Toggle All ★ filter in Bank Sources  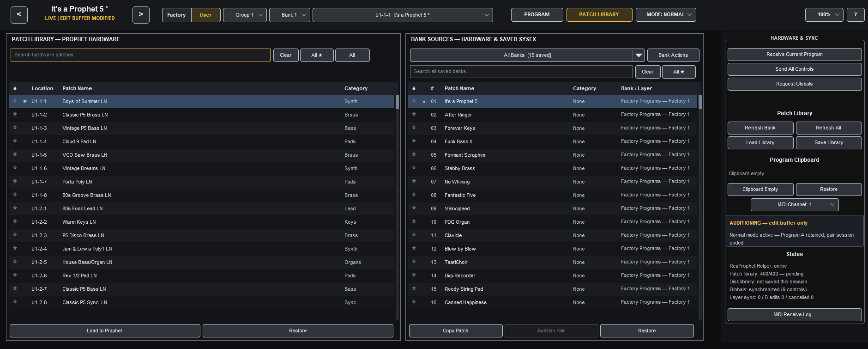(679, 72)
